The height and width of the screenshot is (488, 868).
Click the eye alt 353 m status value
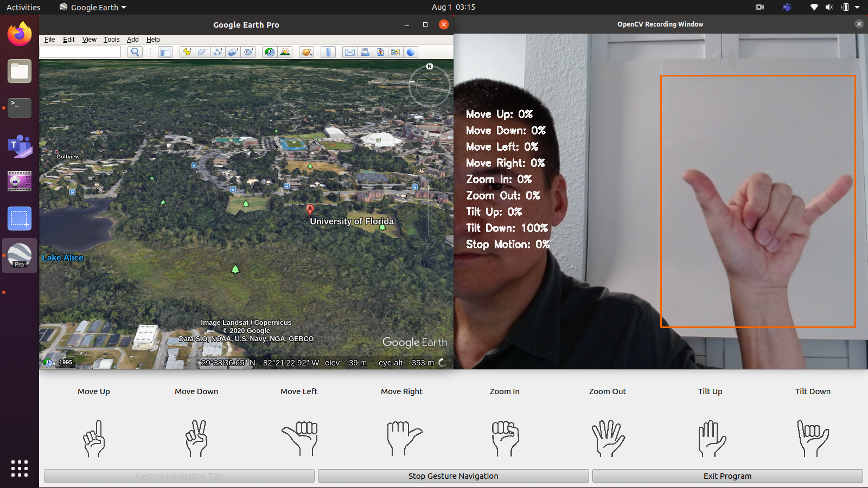click(406, 363)
